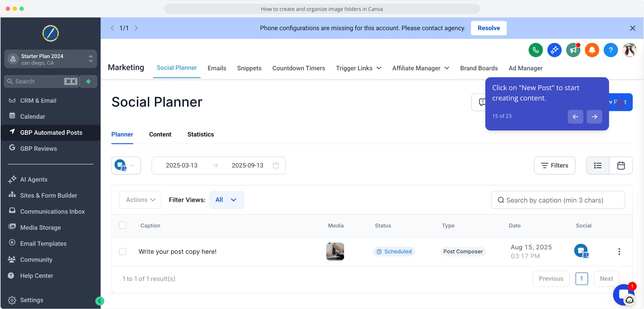Click the green lightning quick actions icon
Image resolution: width=644 pixels, height=309 pixels.
pos(89,82)
